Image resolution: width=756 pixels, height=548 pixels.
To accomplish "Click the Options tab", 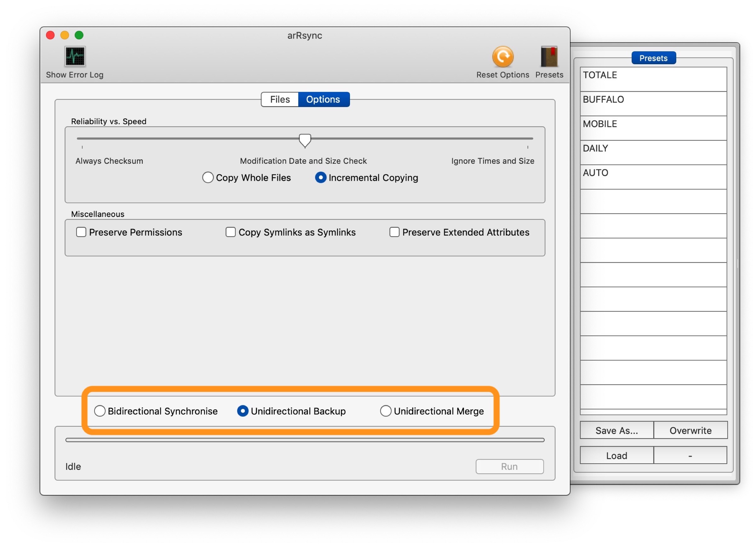I will click(x=323, y=99).
